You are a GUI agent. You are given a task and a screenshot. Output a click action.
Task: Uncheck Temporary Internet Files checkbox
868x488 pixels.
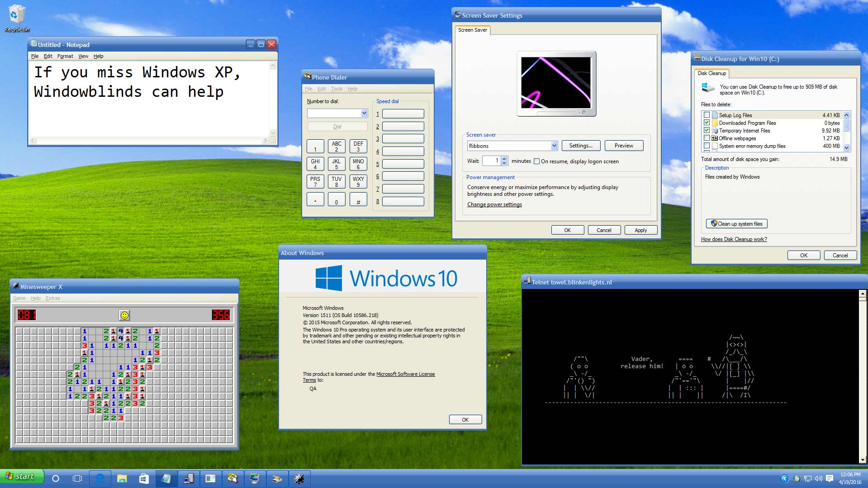[x=707, y=130]
